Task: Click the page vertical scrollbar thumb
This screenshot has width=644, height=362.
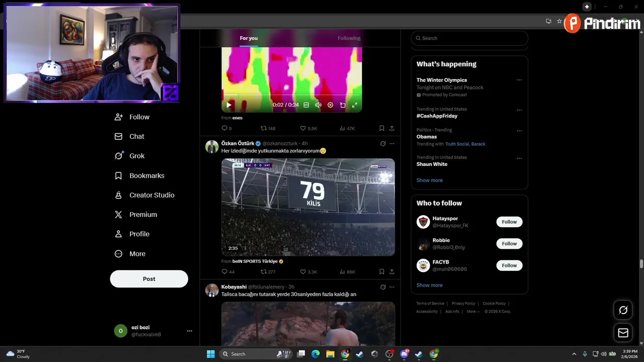Action: (x=641, y=264)
